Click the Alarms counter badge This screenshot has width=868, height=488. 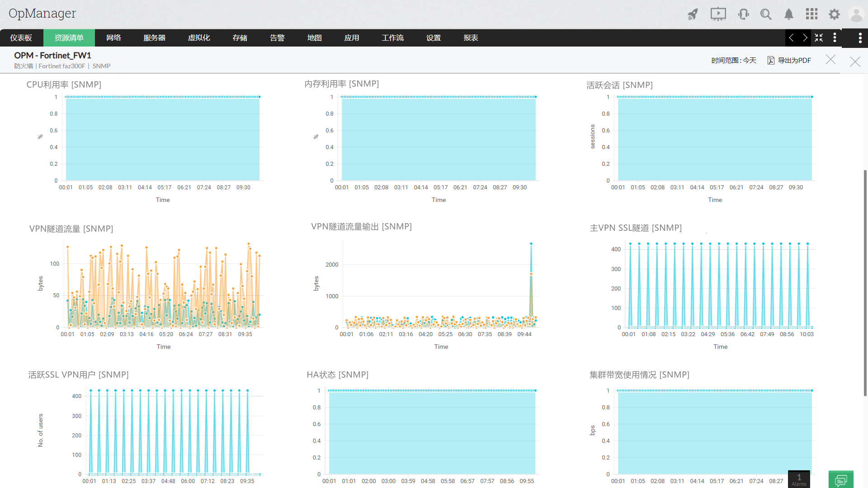click(x=799, y=479)
